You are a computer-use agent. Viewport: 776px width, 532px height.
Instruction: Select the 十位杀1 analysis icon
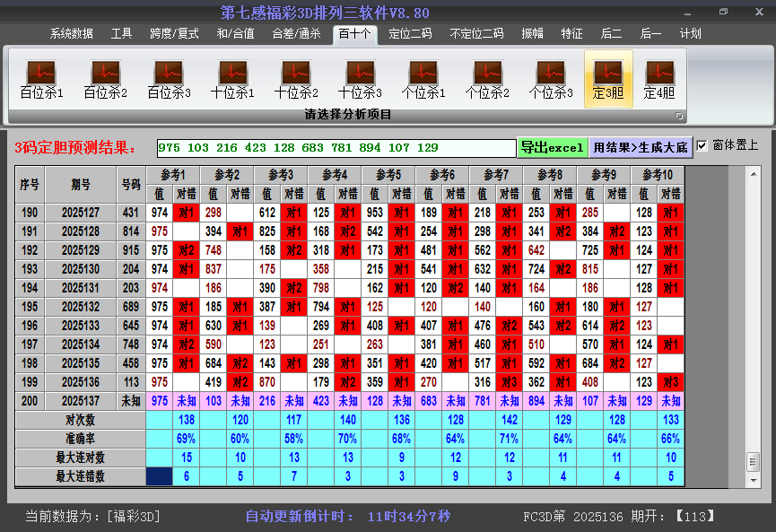pyautogui.click(x=232, y=79)
